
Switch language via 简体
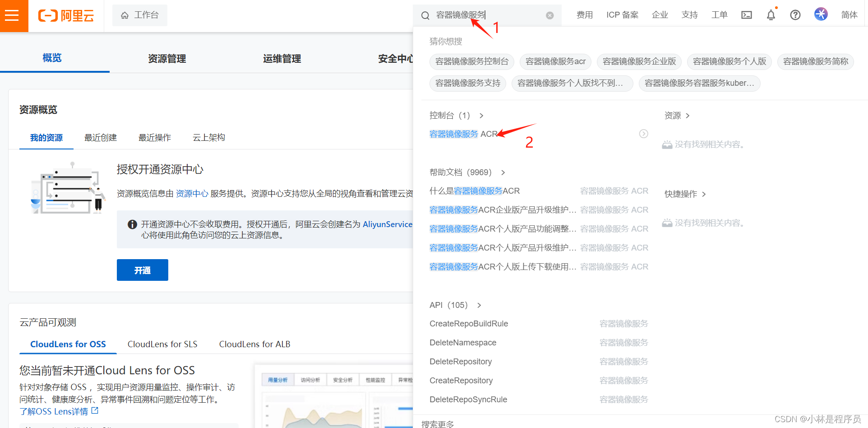849,15
